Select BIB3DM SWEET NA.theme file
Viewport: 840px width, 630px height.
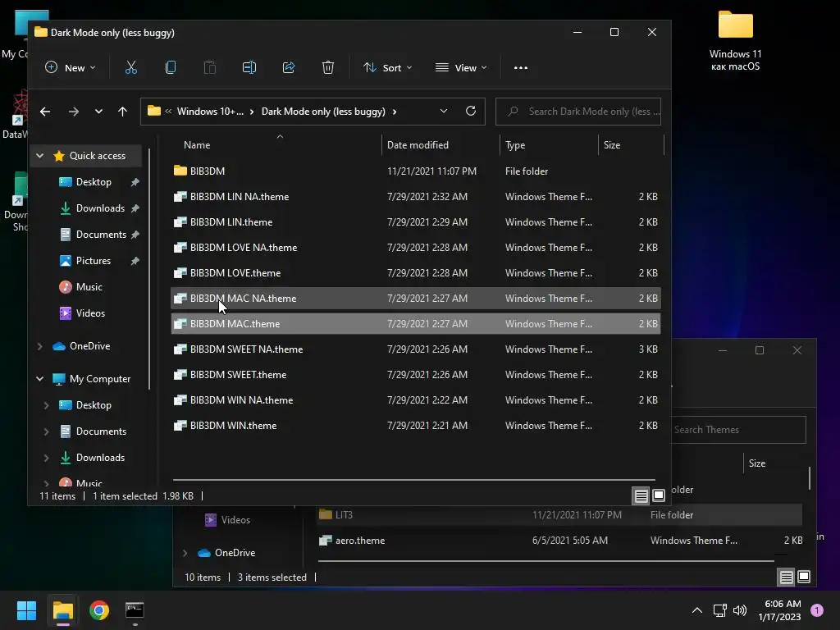point(416,349)
